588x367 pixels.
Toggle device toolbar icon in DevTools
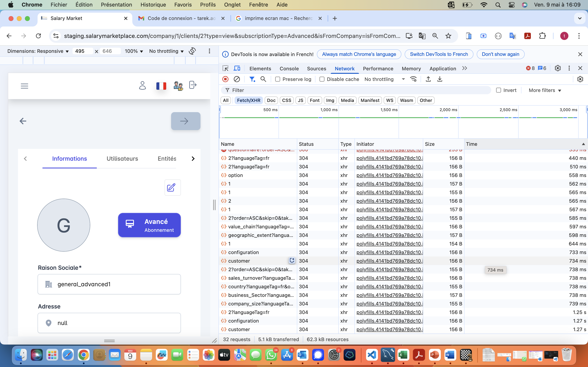[x=237, y=68]
